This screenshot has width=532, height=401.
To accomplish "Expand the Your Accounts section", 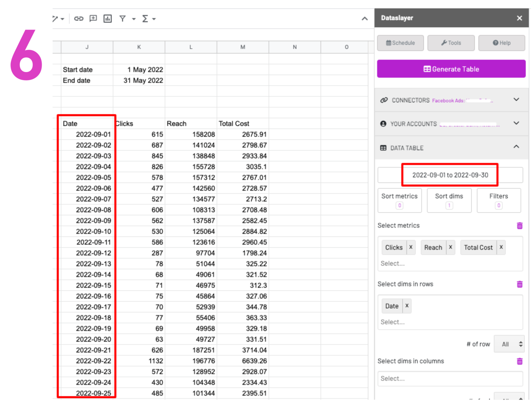I will [x=516, y=123].
